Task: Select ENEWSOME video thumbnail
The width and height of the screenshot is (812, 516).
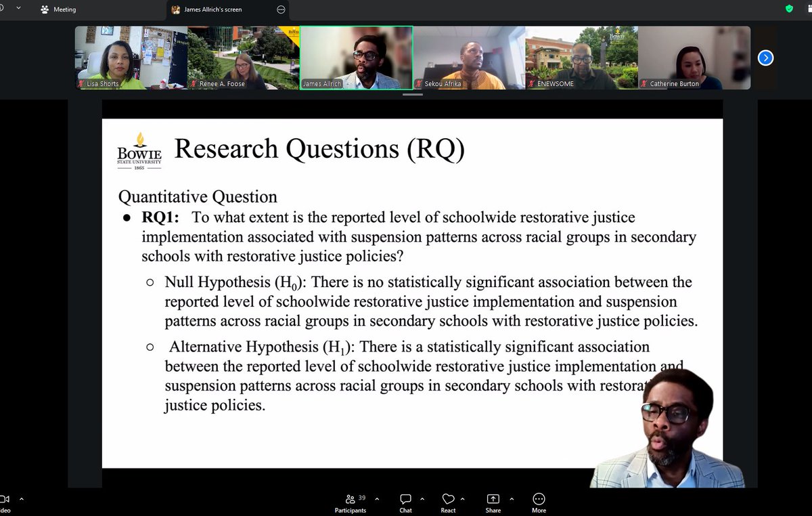Action: click(582, 58)
